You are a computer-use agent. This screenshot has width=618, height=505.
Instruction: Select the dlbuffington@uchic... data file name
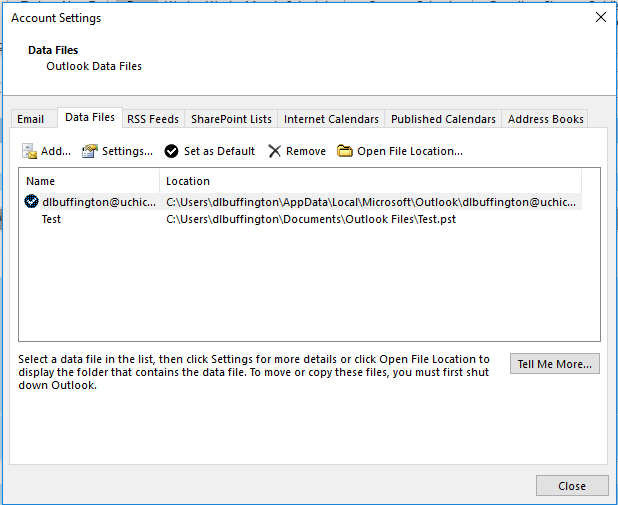(99, 202)
